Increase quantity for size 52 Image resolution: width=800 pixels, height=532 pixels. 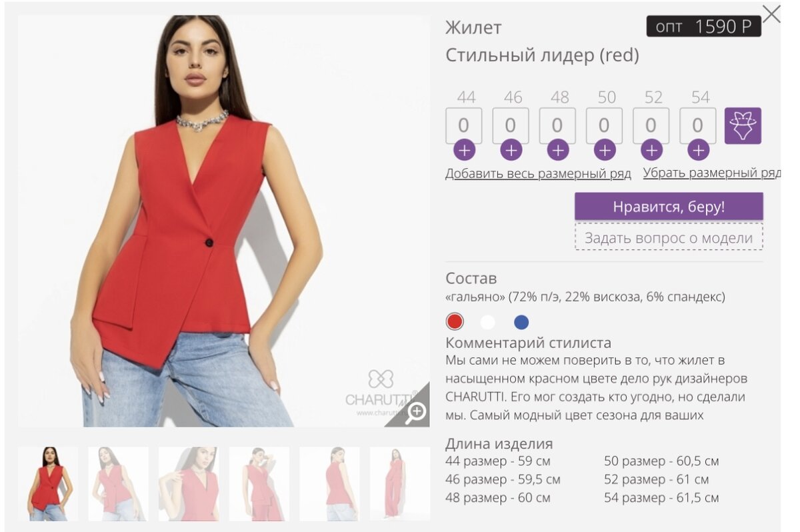(x=651, y=150)
